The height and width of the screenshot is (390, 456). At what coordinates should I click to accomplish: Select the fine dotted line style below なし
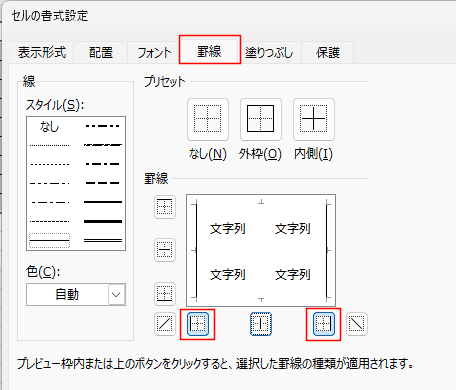point(50,145)
